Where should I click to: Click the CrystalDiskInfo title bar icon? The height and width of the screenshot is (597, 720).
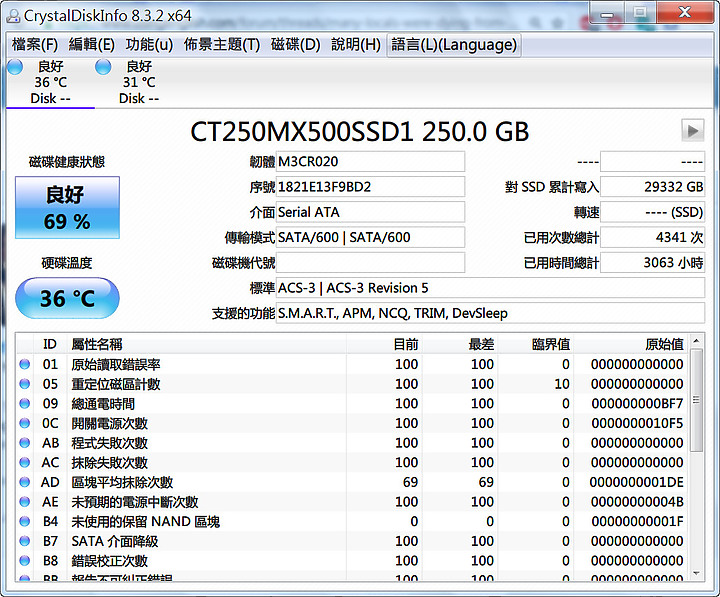click(x=13, y=16)
